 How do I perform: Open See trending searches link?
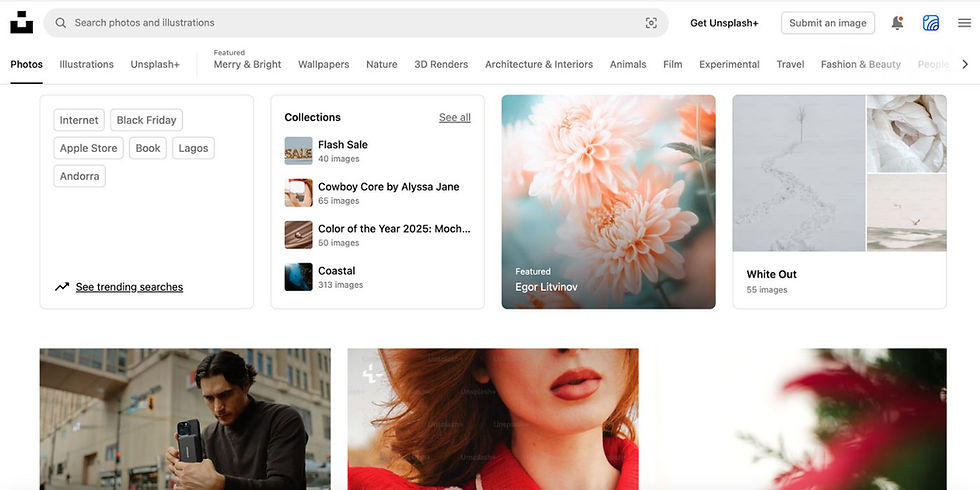pyautogui.click(x=129, y=287)
